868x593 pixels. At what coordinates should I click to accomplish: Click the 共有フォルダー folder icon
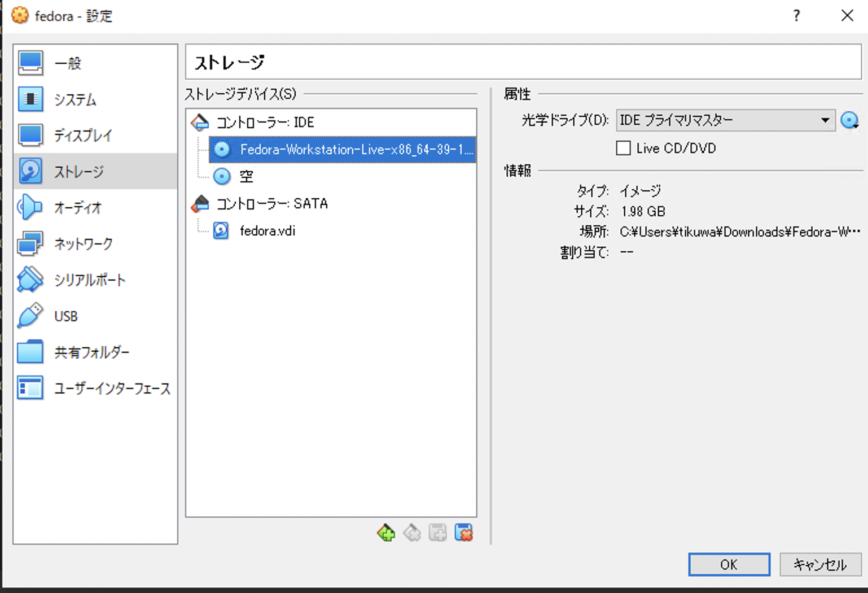point(30,352)
